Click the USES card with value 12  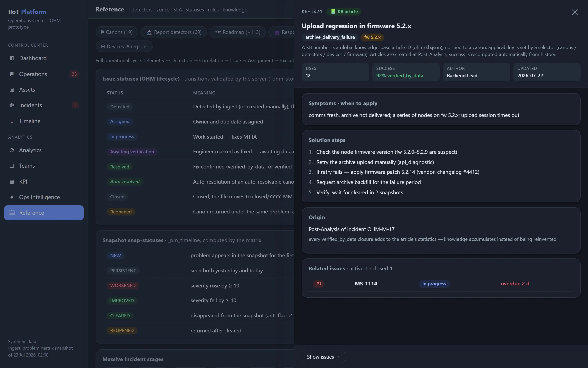tap(335, 72)
